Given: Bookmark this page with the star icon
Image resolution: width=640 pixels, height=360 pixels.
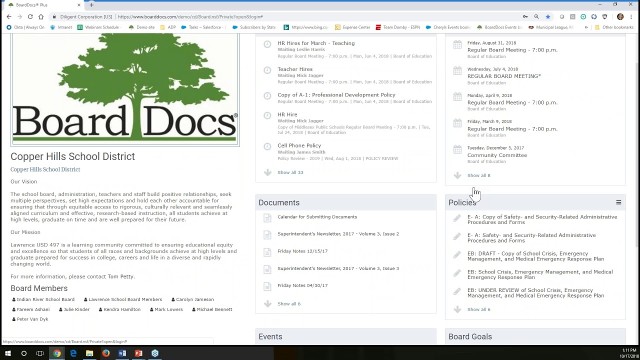Looking at the screenshot, I should (x=548, y=17).
